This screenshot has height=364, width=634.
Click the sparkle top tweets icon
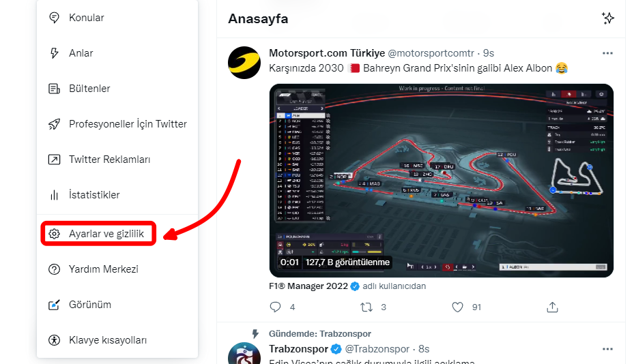coord(608,18)
